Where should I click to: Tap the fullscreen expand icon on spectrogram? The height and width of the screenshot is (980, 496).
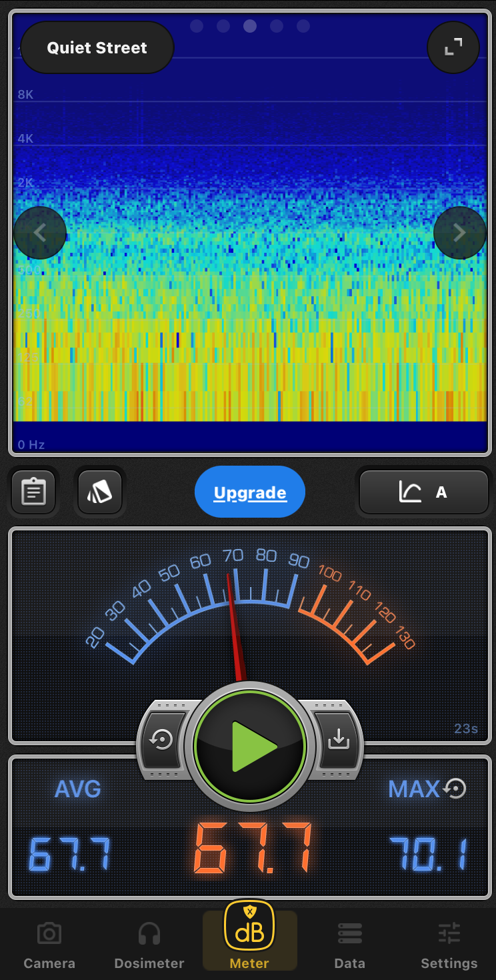[453, 47]
